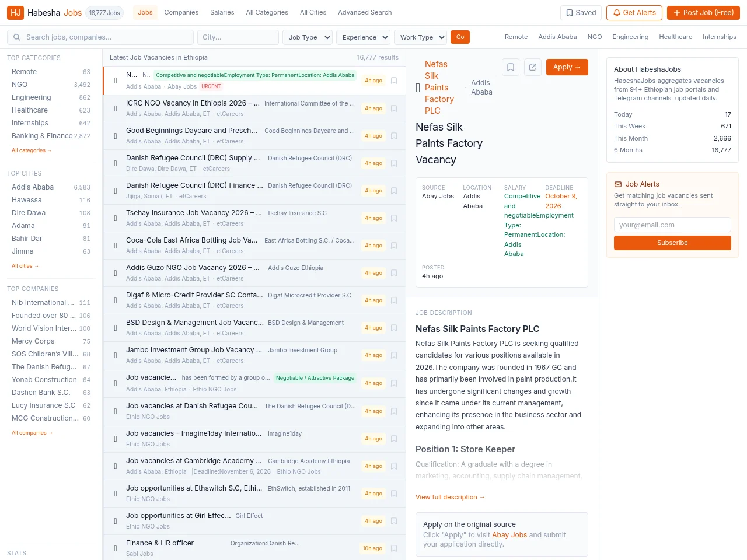Open the Advanced Search tab
Screen dimensions: 747x560
click(365, 12)
